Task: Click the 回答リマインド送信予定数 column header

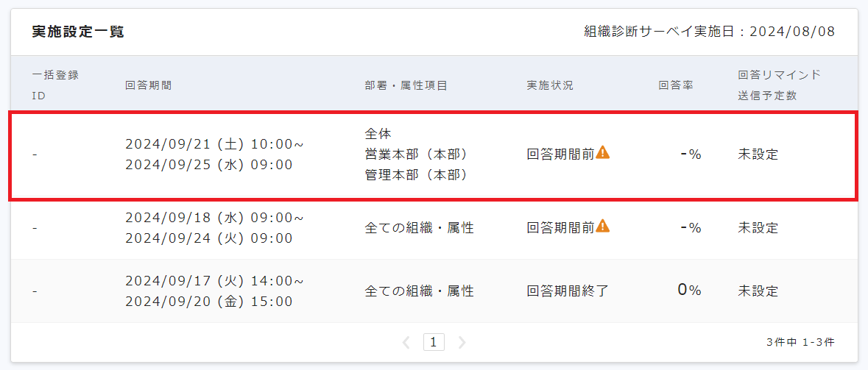Action: click(779, 85)
